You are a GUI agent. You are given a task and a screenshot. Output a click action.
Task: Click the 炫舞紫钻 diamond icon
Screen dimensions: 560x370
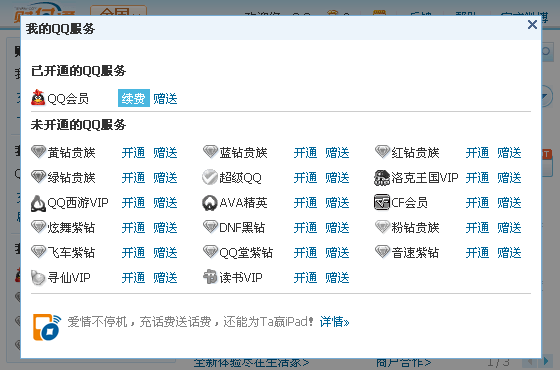tap(38, 227)
